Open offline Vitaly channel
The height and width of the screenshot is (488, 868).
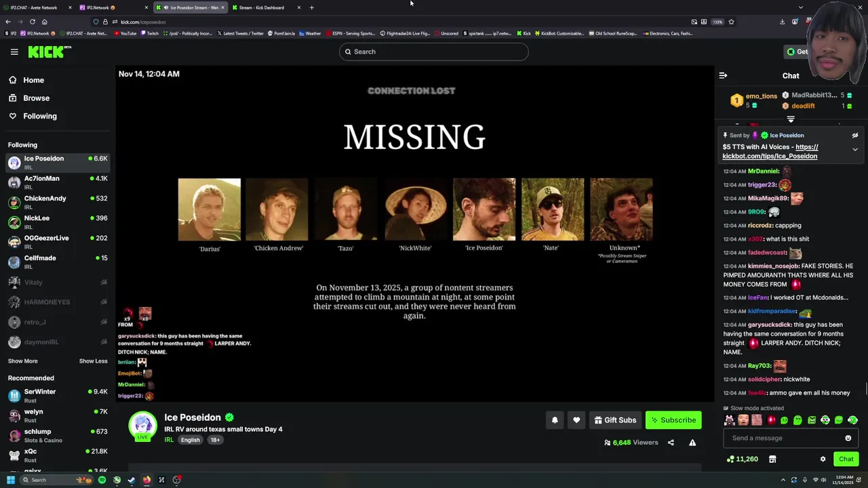click(x=58, y=282)
